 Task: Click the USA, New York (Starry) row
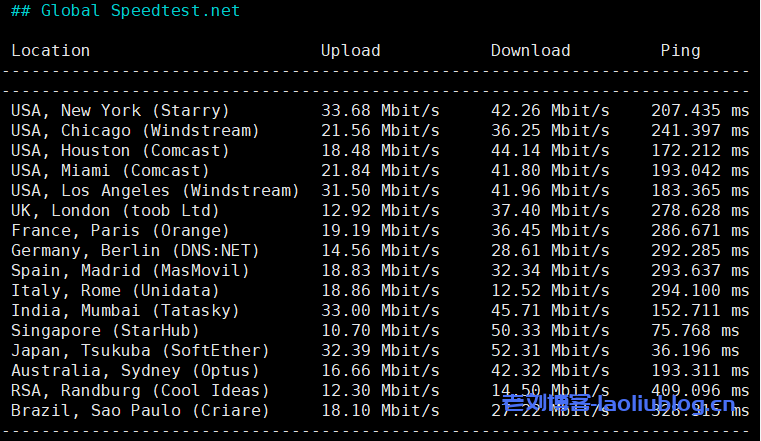tap(120, 111)
